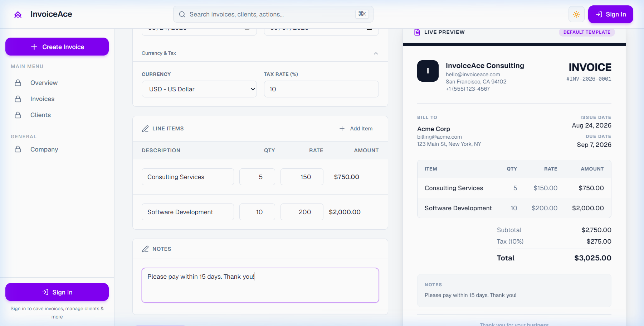Click the Aug 24, 2026 issue date
Image resolution: width=644 pixels, height=326 pixels.
pyautogui.click(x=592, y=125)
